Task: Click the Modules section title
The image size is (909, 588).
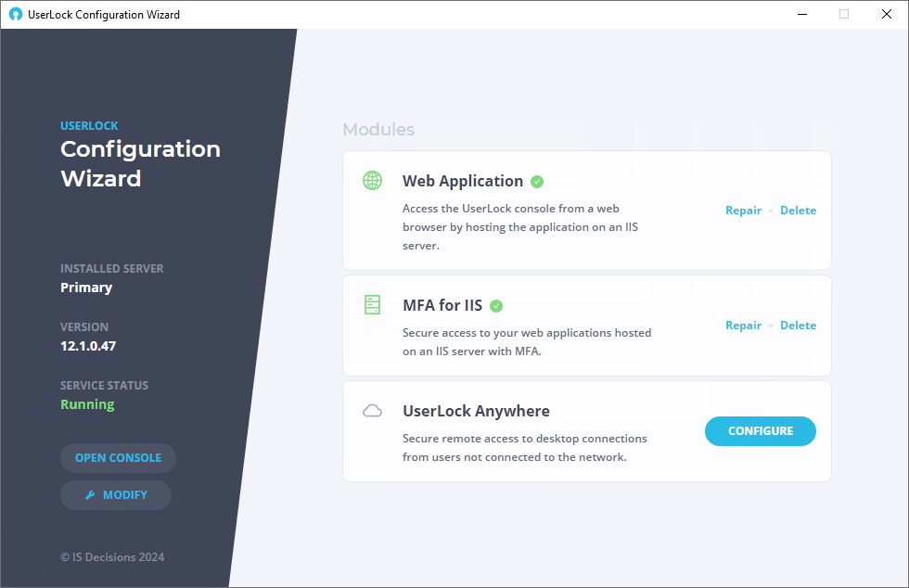Action: (x=378, y=129)
